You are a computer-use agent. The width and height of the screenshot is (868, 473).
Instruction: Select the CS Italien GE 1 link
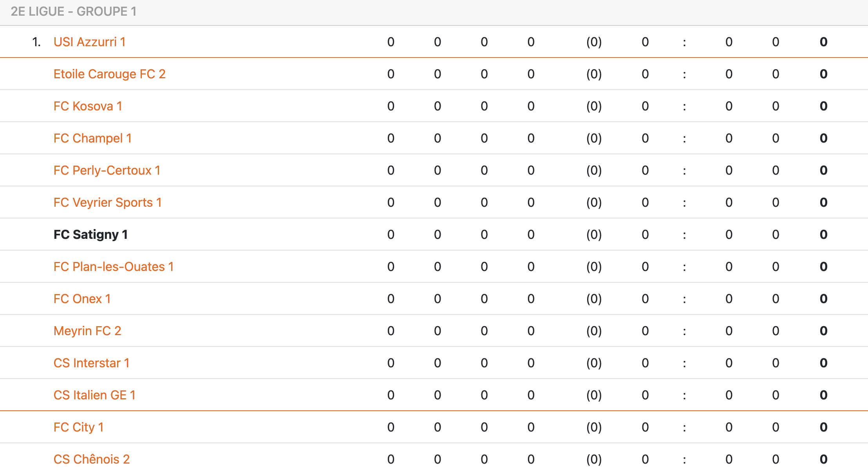tap(94, 395)
